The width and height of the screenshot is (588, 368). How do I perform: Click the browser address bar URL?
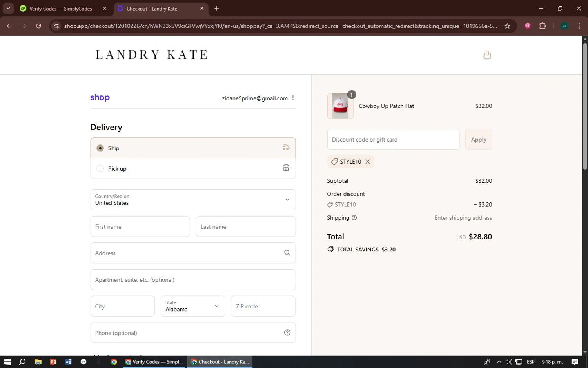[280, 26]
